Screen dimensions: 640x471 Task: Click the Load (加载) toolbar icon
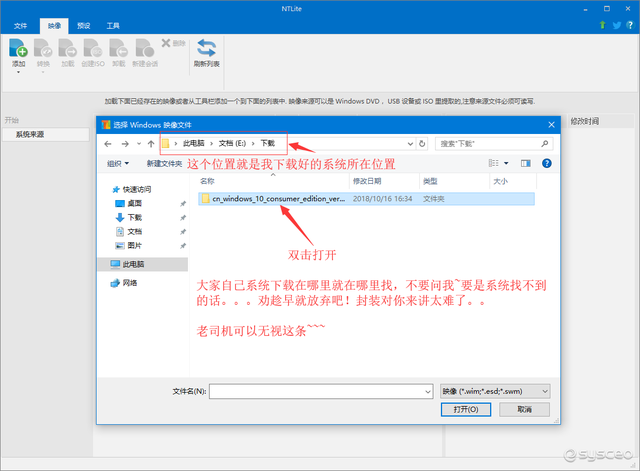point(68,48)
